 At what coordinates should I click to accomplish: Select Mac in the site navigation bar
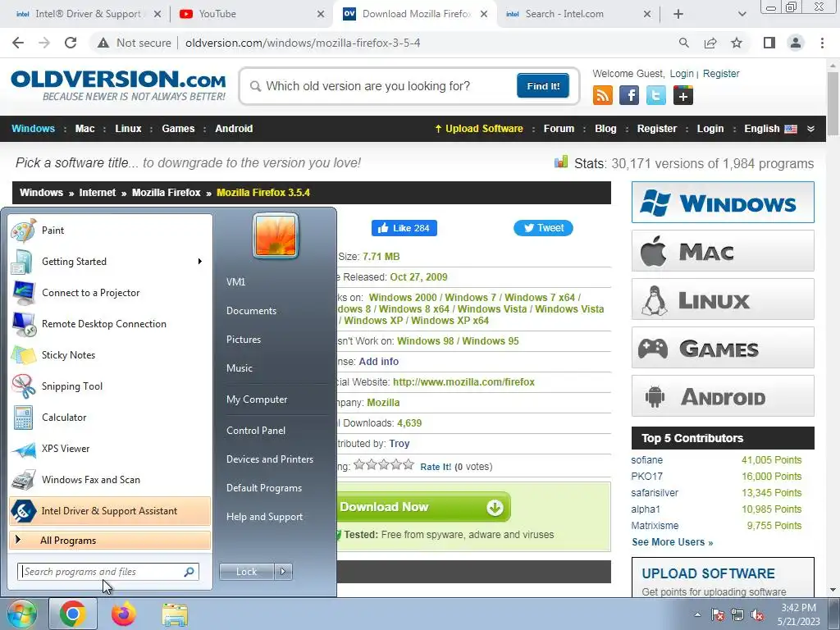pos(84,129)
